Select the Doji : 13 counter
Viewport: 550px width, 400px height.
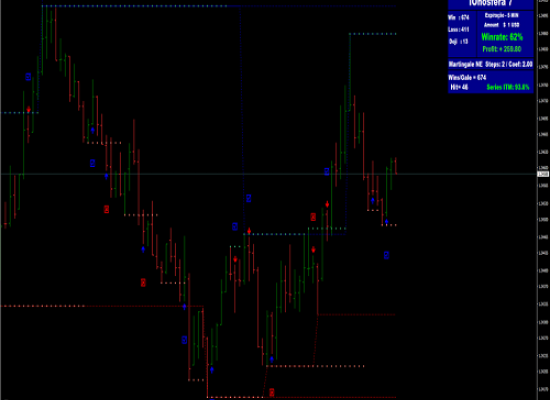coord(458,41)
